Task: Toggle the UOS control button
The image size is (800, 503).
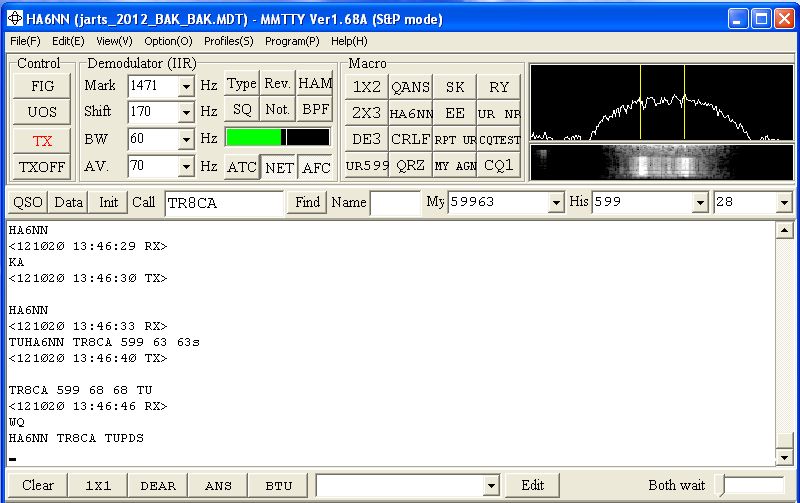Action: [x=42, y=112]
